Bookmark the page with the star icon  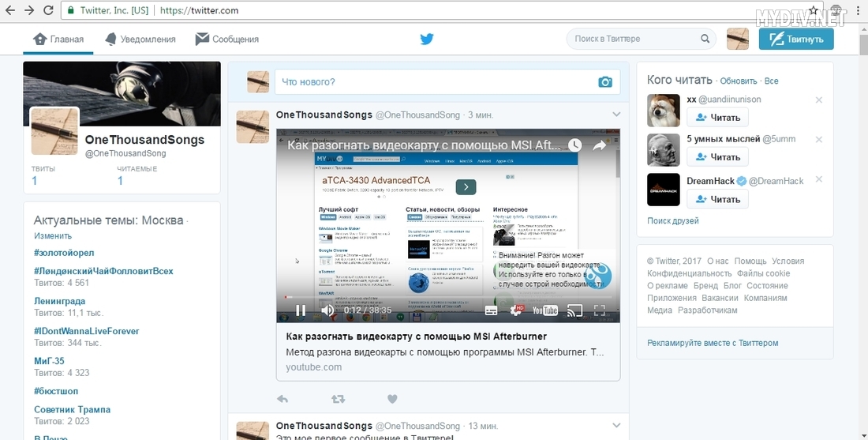pos(814,10)
